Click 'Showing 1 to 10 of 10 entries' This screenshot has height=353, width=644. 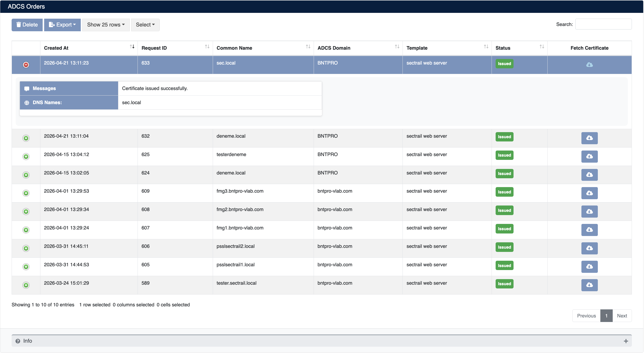point(43,305)
